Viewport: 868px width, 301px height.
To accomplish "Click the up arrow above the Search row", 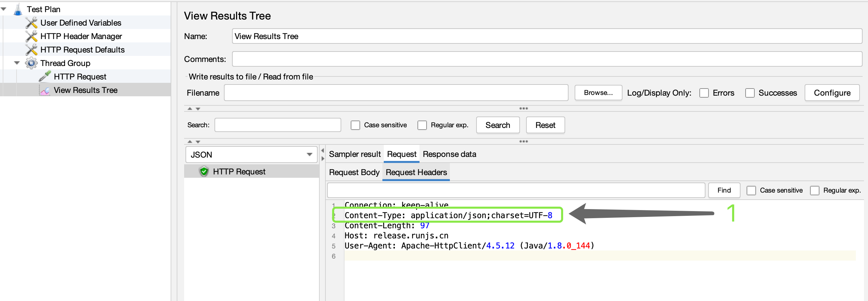I will (x=190, y=108).
